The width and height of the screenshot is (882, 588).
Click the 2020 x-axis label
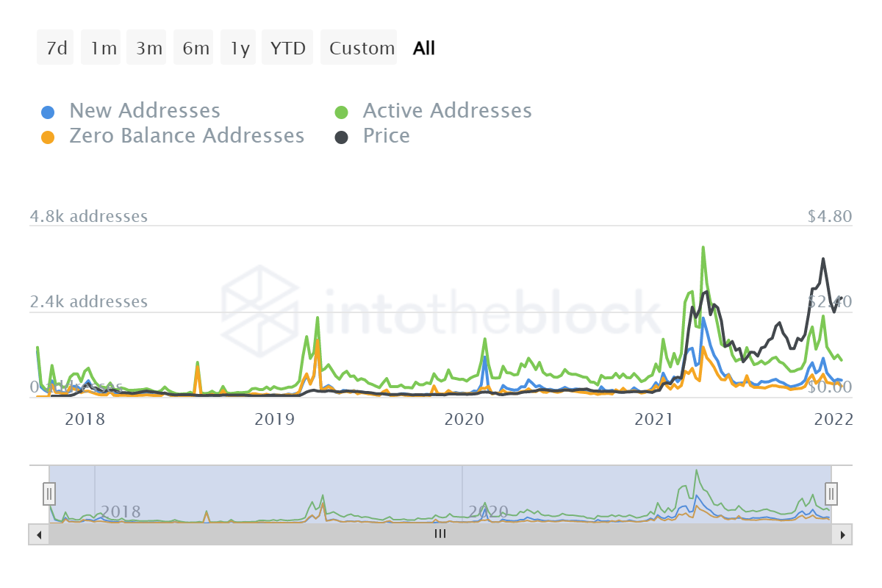click(465, 420)
